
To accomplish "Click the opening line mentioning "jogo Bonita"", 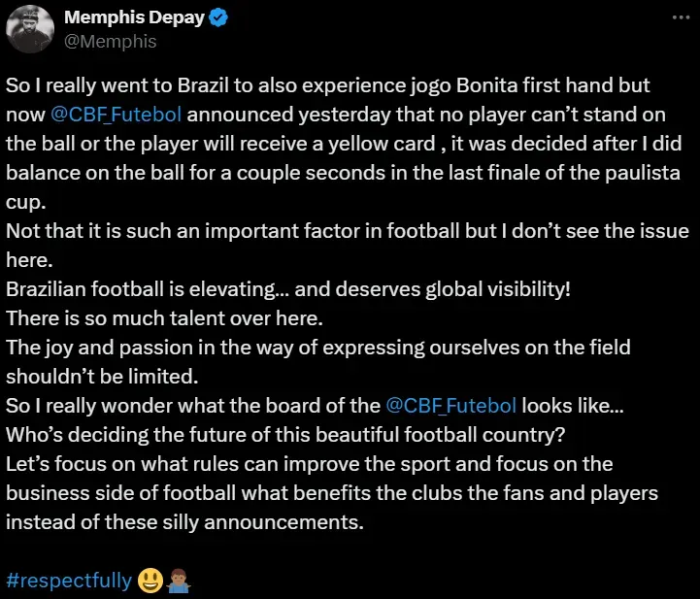I will (327, 85).
